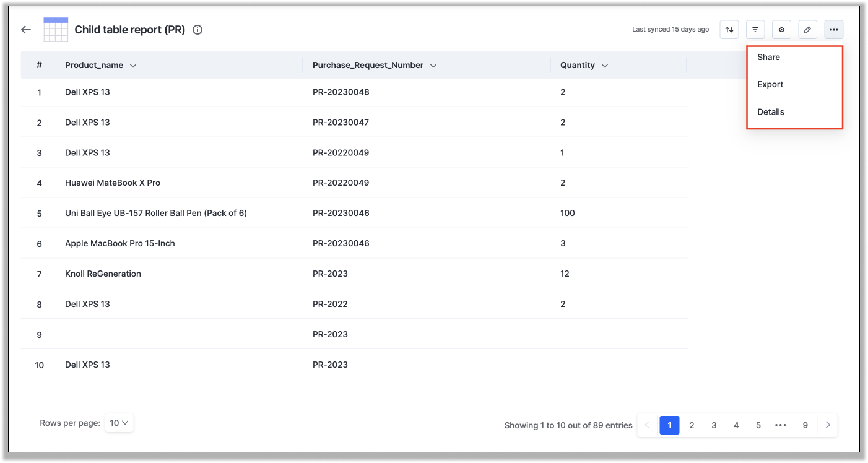This screenshot has width=868, height=463.
Task: Click the PR-2023 cell in row 9
Action: [x=330, y=335]
